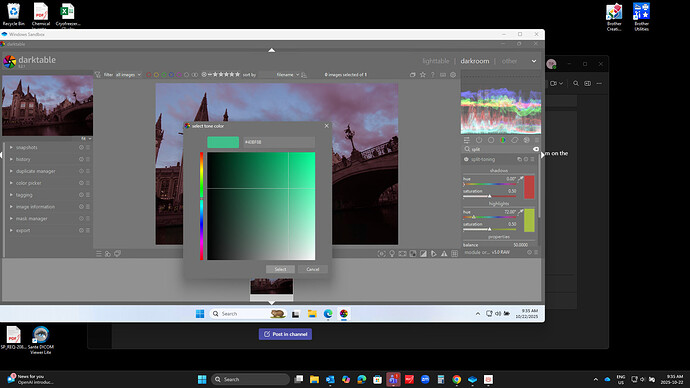Viewport: 690px width, 388px height.
Task: Open darktable preferences gear icon
Action: [453, 75]
